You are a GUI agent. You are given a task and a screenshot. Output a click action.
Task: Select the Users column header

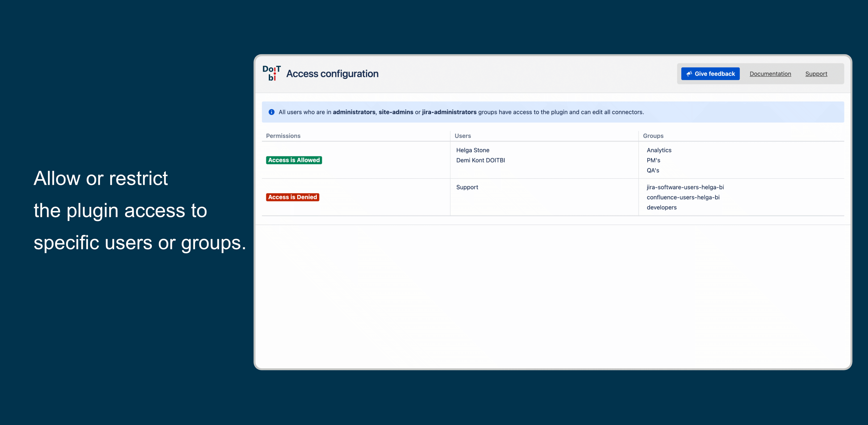(x=462, y=136)
